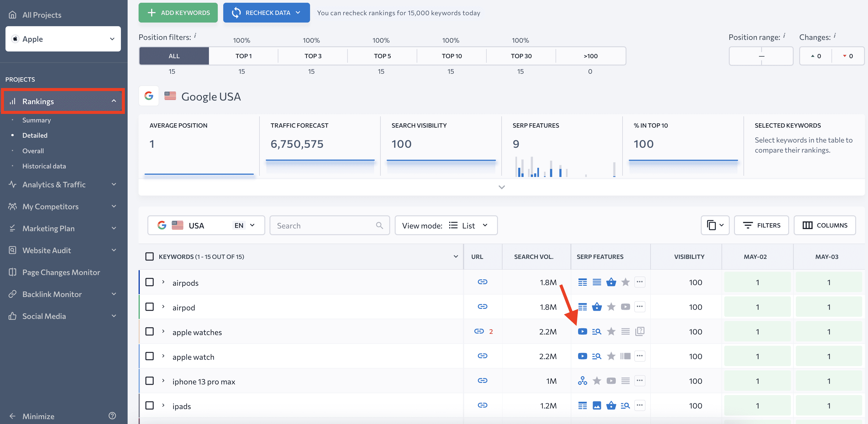Show more SERP features for apple watch

pos(640,356)
